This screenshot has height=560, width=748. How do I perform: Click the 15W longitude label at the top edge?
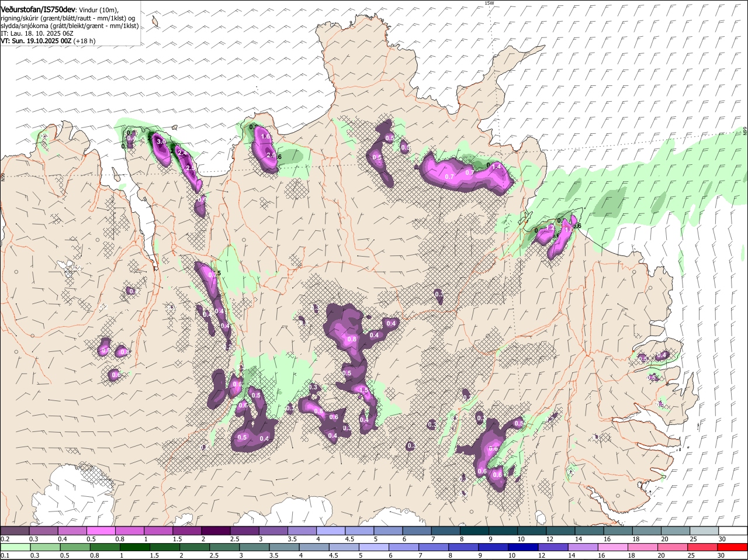[489, 3]
